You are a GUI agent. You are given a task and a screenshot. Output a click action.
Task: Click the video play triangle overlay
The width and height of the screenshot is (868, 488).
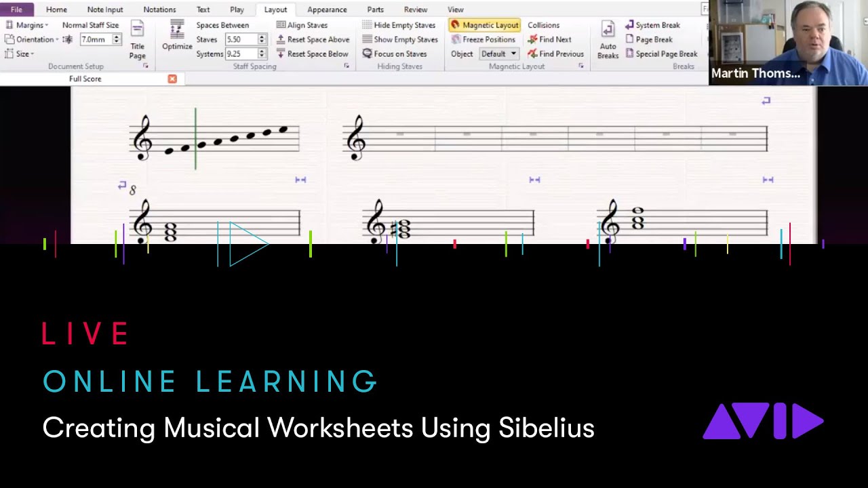(248, 243)
